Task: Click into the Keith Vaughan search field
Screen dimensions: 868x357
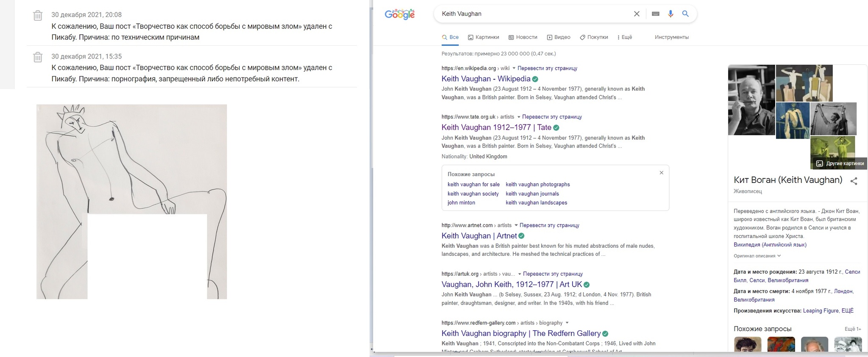Action: (530, 14)
